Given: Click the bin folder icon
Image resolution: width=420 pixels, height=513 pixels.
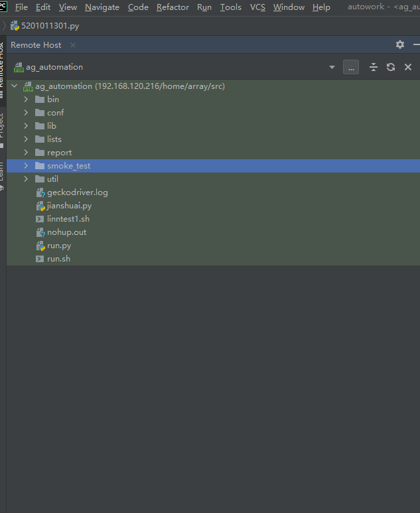Looking at the screenshot, I should (40, 100).
